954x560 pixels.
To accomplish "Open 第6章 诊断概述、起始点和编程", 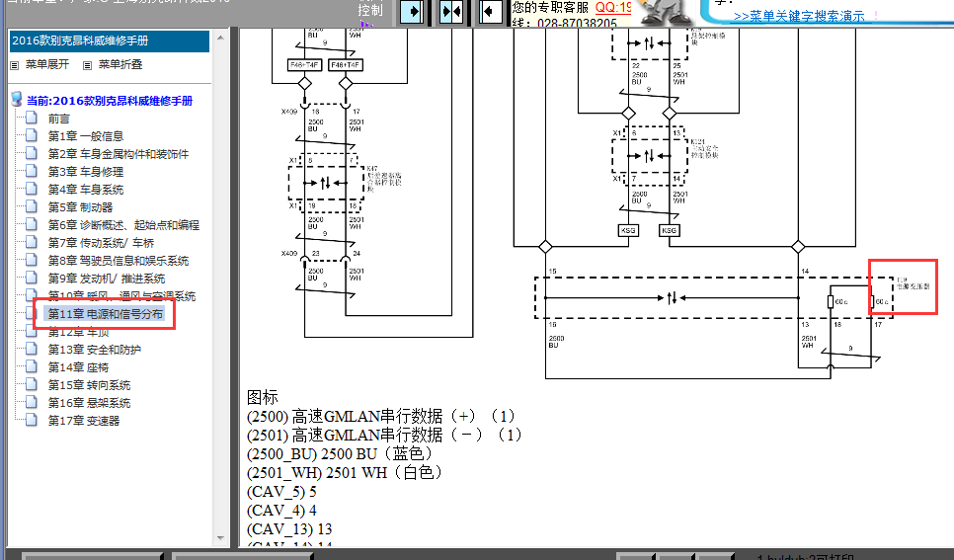I will (123, 224).
